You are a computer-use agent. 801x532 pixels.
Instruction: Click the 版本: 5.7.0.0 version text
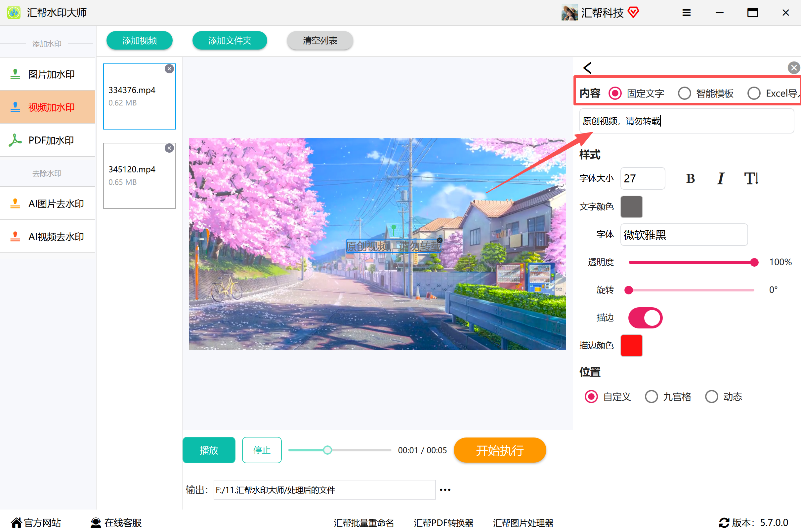(760, 523)
